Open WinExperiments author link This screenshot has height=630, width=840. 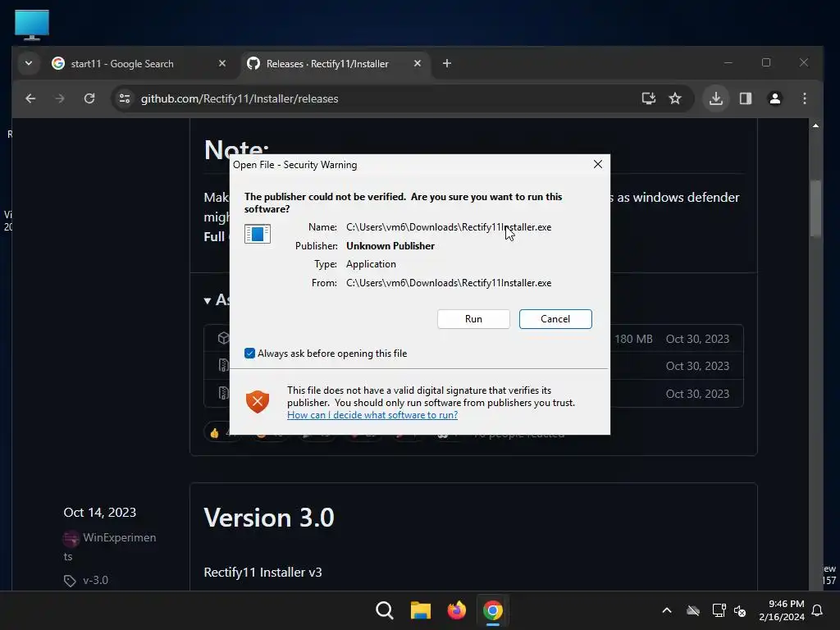110,546
